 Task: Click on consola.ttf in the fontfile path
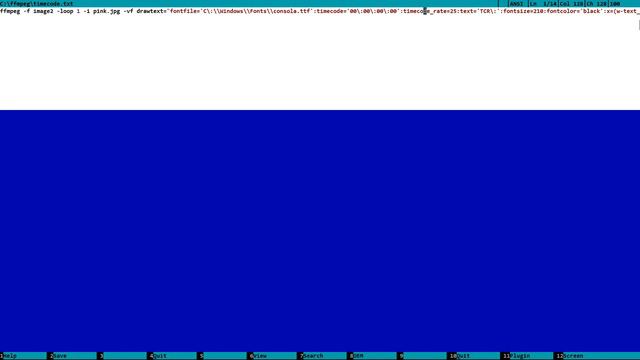(291, 11)
